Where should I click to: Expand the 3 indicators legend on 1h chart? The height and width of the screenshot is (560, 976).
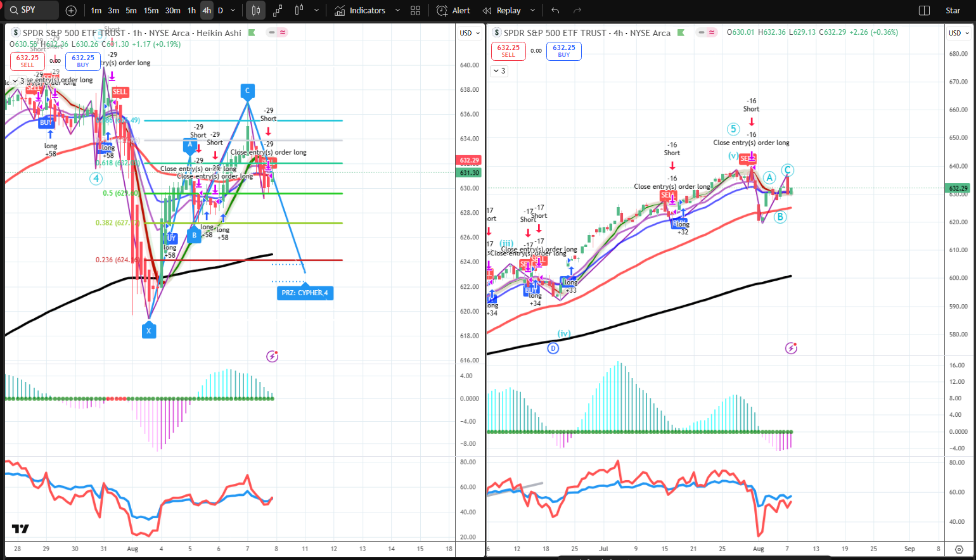click(x=17, y=81)
